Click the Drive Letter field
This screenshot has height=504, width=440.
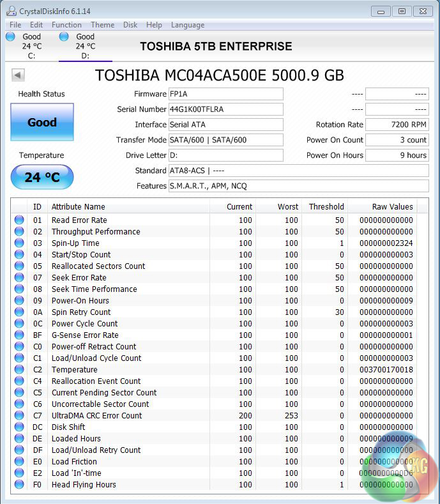[x=226, y=155]
